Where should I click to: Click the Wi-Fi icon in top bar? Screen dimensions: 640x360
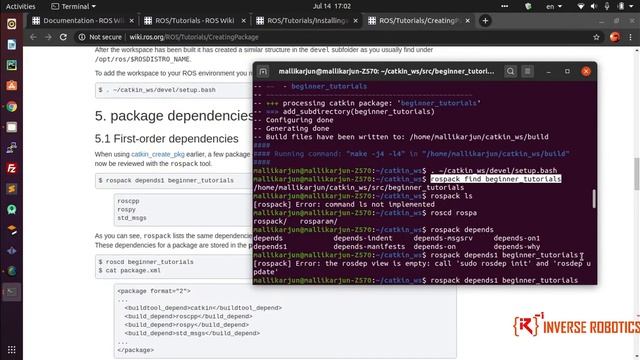coord(581,6)
